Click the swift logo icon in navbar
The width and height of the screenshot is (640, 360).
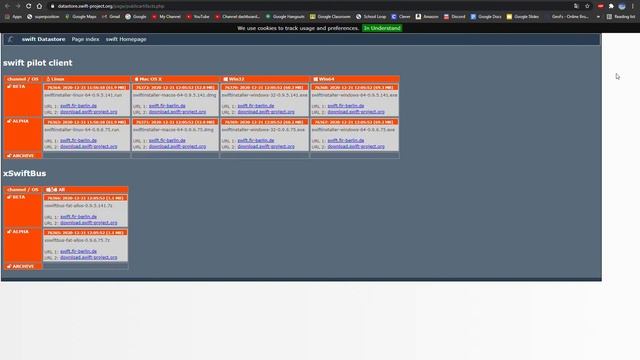coord(11,39)
